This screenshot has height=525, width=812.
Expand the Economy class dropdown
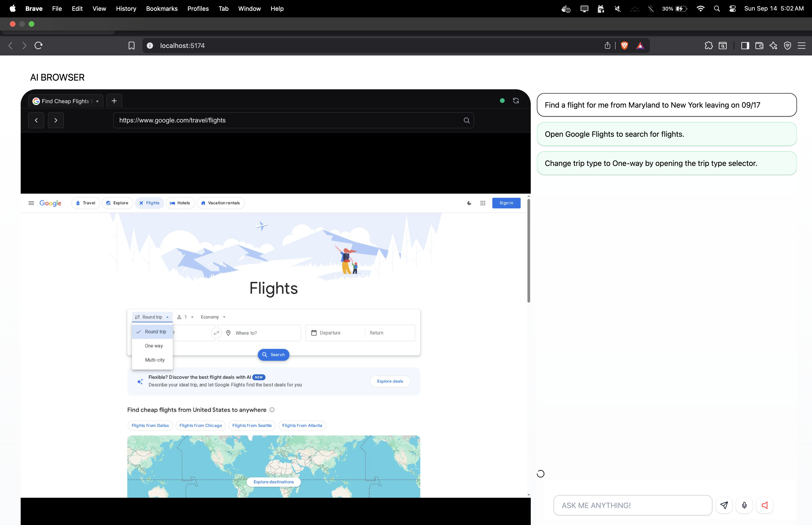pos(213,317)
